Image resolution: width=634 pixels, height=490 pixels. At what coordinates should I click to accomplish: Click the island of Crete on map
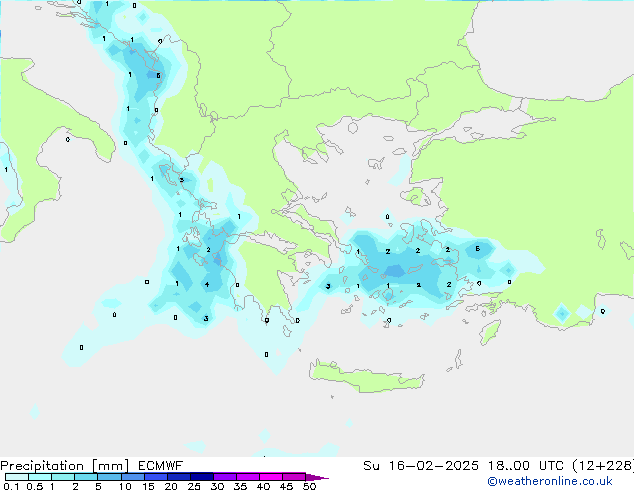pos(366,377)
